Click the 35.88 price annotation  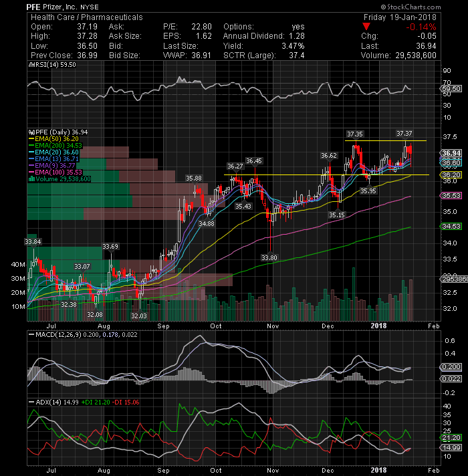pos(194,178)
